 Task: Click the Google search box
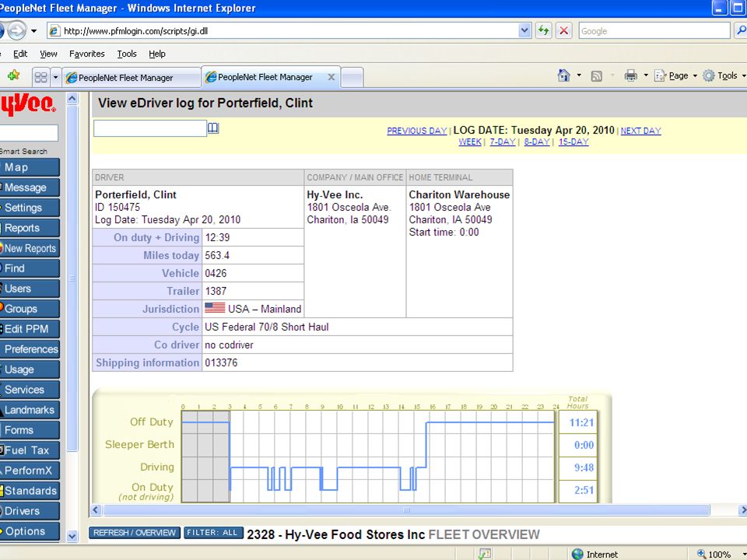pyautogui.click(x=654, y=31)
